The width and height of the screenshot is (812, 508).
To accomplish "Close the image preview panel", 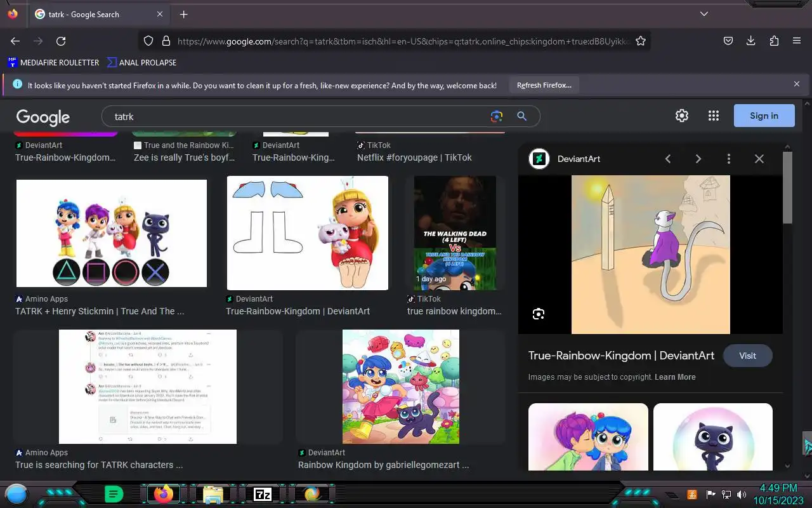I will click(x=759, y=159).
